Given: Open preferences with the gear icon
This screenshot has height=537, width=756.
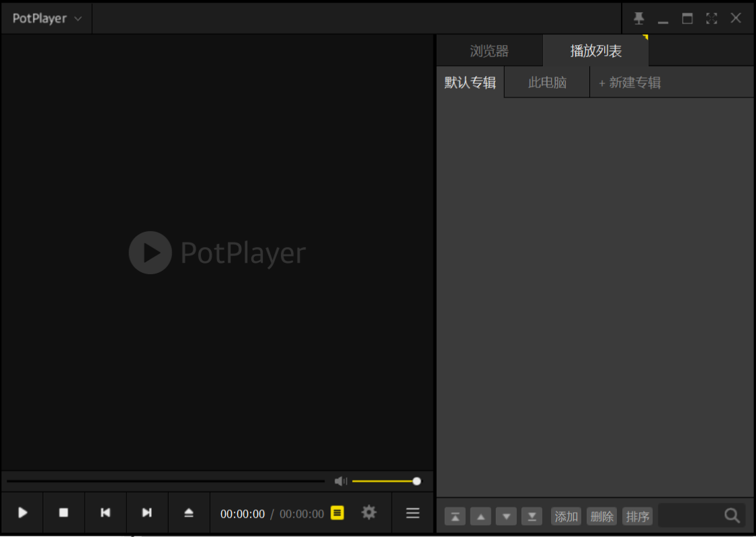Looking at the screenshot, I should 369,512.
